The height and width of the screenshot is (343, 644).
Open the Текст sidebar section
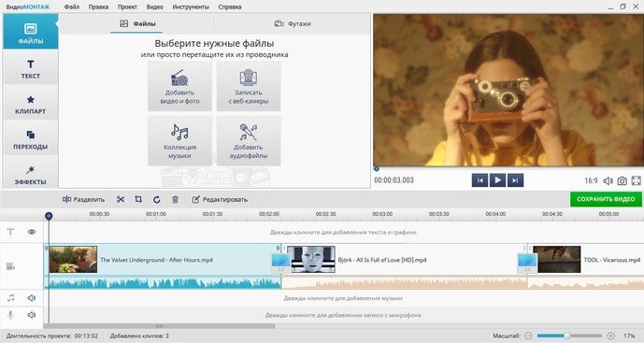pyautogui.click(x=31, y=68)
